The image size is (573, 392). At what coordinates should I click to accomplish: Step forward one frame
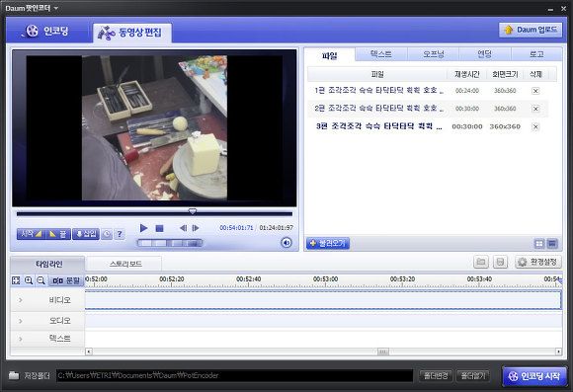(x=196, y=228)
